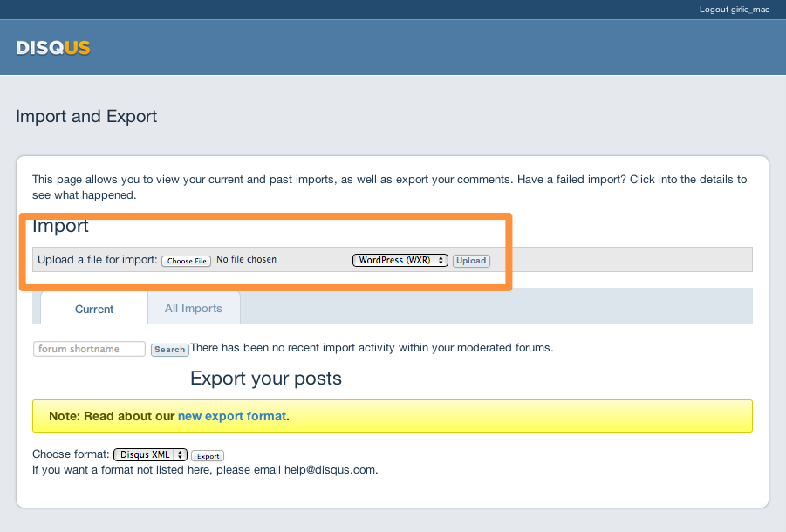Click the Logout girlie_mac link
The width and height of the screenshot is (786, 532).
click(x=734, y=10)
